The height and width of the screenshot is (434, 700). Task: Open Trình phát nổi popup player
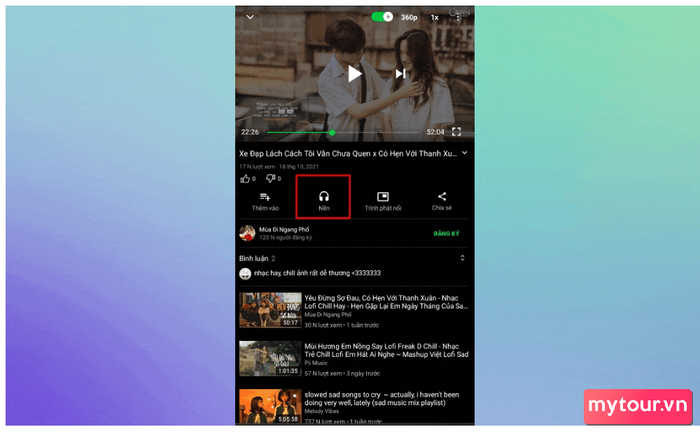tap(383, 201)
